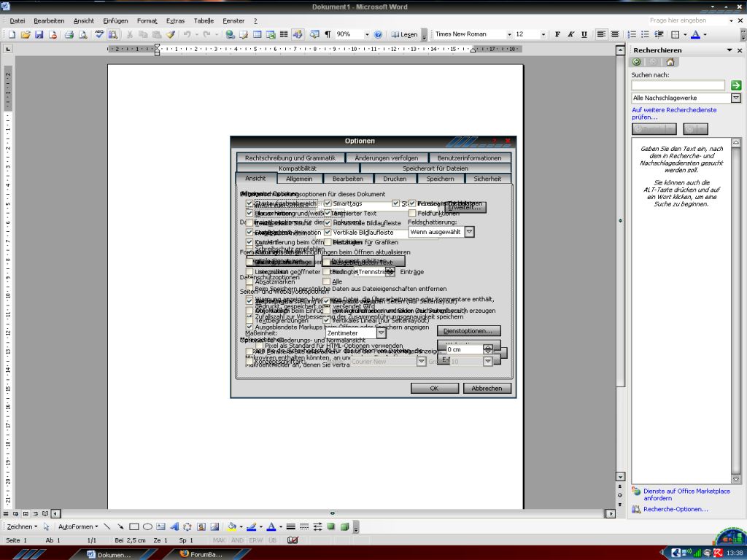Viewport: 747px width, 560px height.
Task: Click the numbered list icon
Action: point(632,34)
